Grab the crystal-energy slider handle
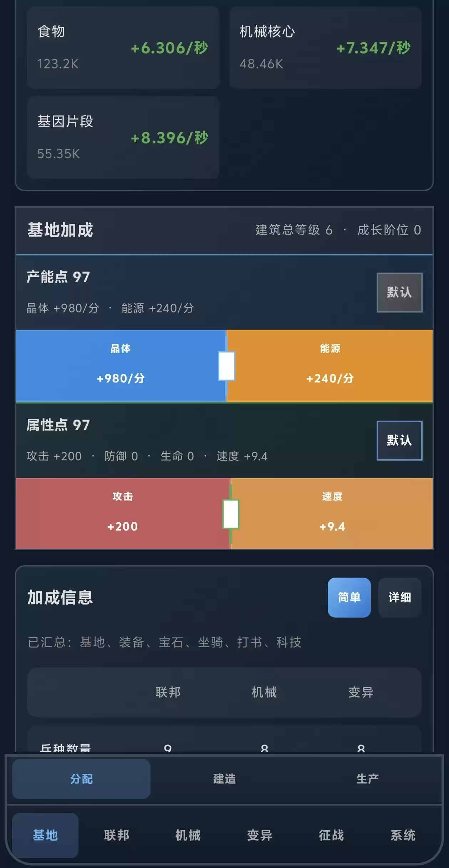 (x=226, y=366)
